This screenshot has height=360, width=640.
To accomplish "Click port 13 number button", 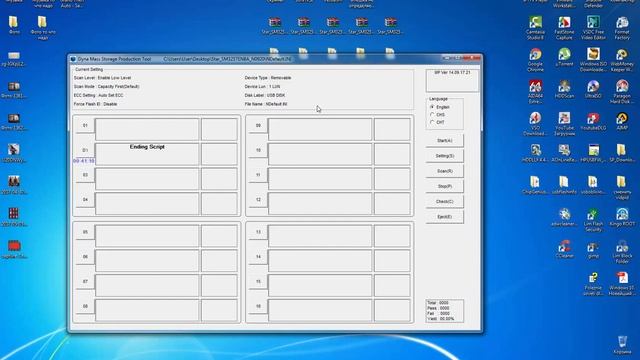I will pyautogui.click(x=258, y=232).
